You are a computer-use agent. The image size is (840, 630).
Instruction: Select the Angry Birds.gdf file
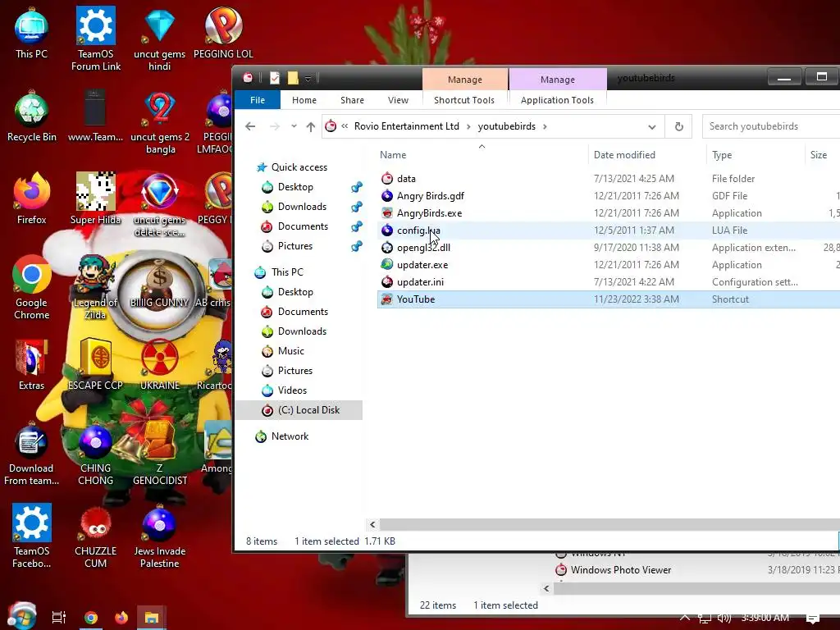click(430, 196)
